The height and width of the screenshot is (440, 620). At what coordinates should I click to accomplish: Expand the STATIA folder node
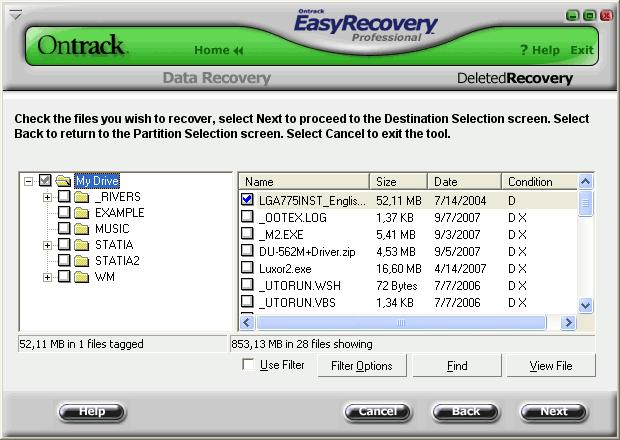(47, 245)
